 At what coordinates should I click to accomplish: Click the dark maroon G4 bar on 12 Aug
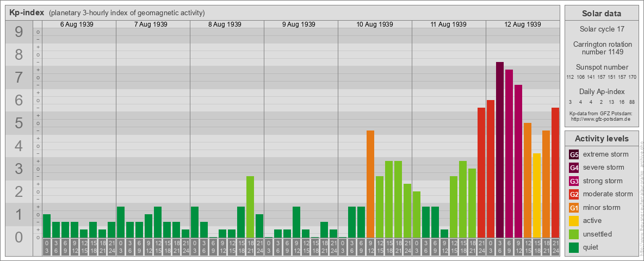click(499, 150)
